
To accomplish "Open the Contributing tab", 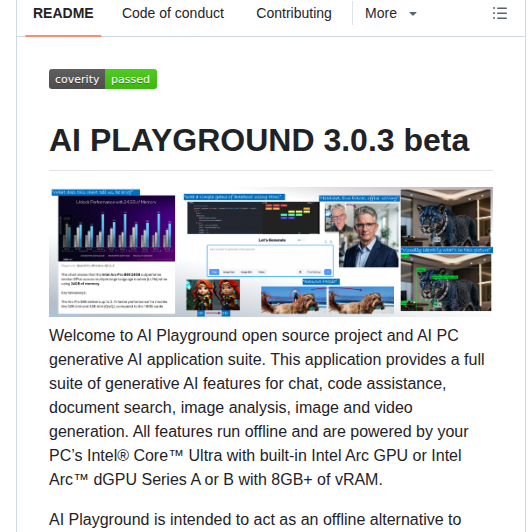I will coord(294,14).
